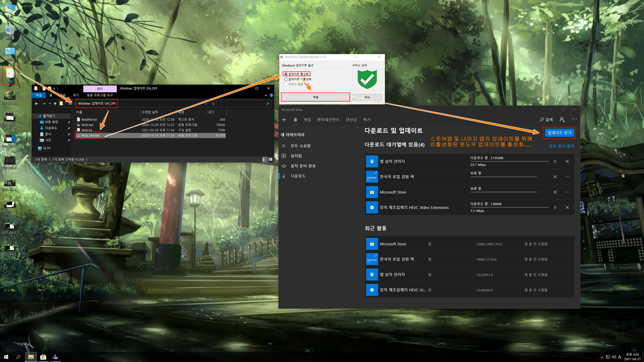Click the HEVC Video Extensions progress bar
Viewport: 644px width, 362px height.
510,208
